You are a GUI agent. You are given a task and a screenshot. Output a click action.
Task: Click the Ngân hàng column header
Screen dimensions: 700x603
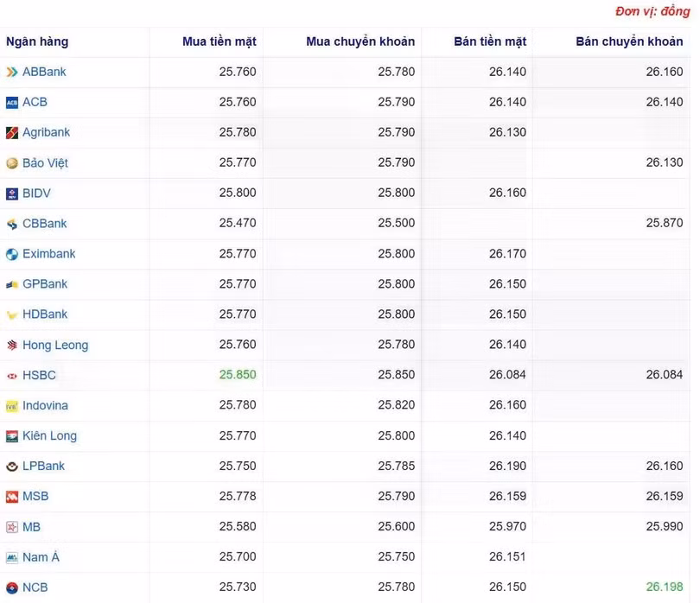(37, 41)
